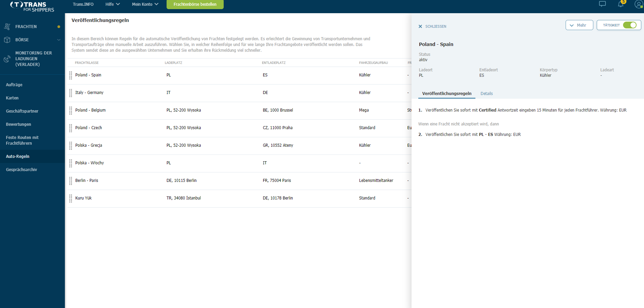644x308 pixels.
Task: Click the Ladeplatz column header
Action: pyautogui.click(x=173, y=63)
